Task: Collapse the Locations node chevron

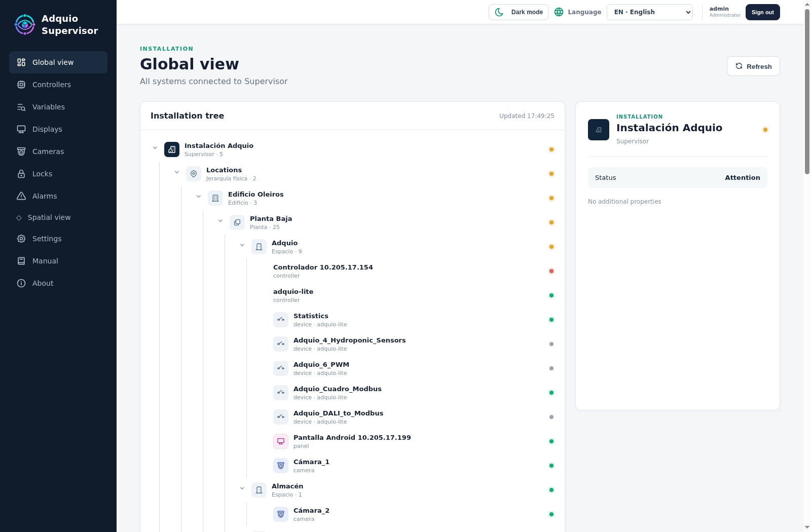Action: (x=177, y=172)
